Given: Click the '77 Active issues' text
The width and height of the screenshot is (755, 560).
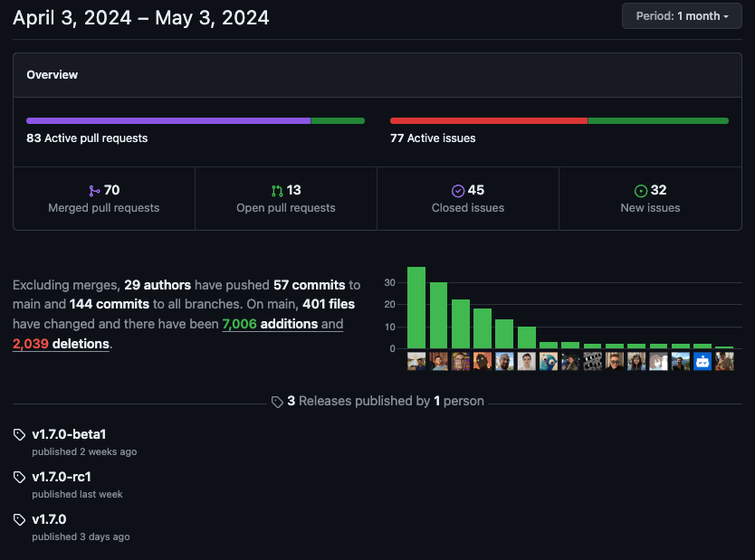Looking at the screenshot, I should tap(433, 138).
